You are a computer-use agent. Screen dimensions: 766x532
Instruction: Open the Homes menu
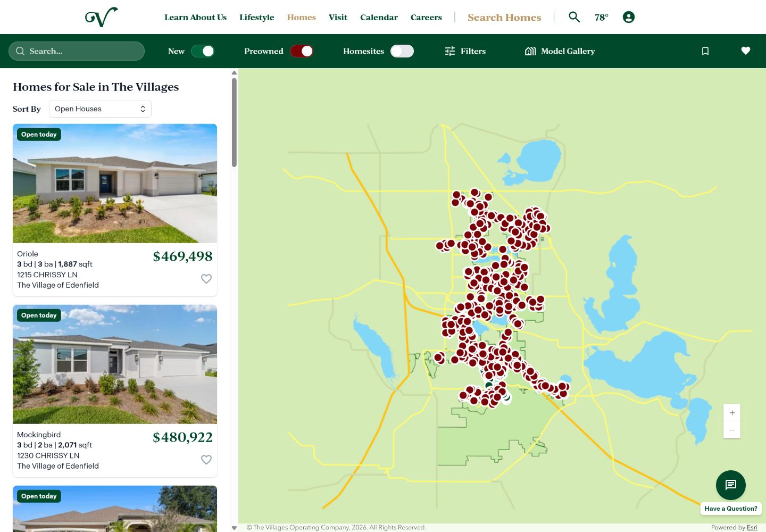pyautogui.click(x=302, y=18)
